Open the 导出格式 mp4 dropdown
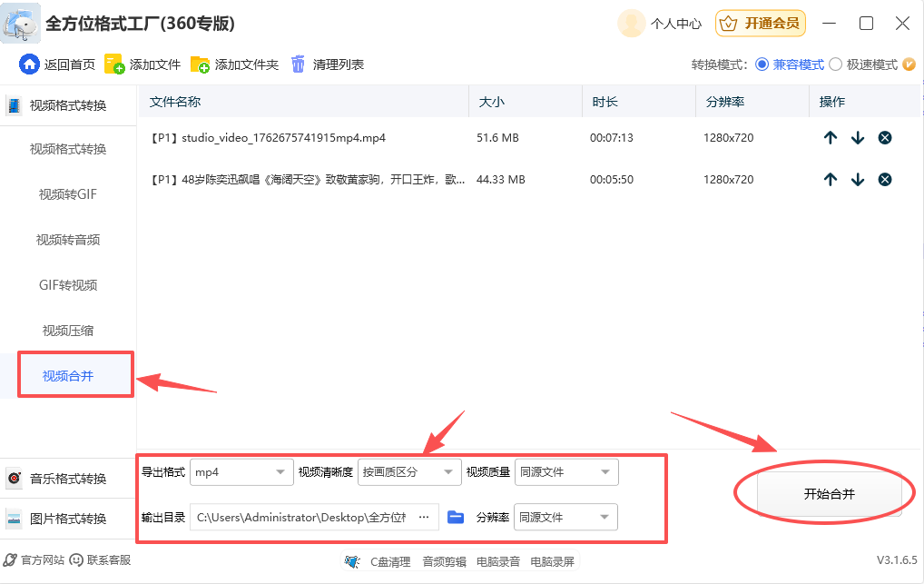This screenshot has height=584, width=924. click(241, 471)
